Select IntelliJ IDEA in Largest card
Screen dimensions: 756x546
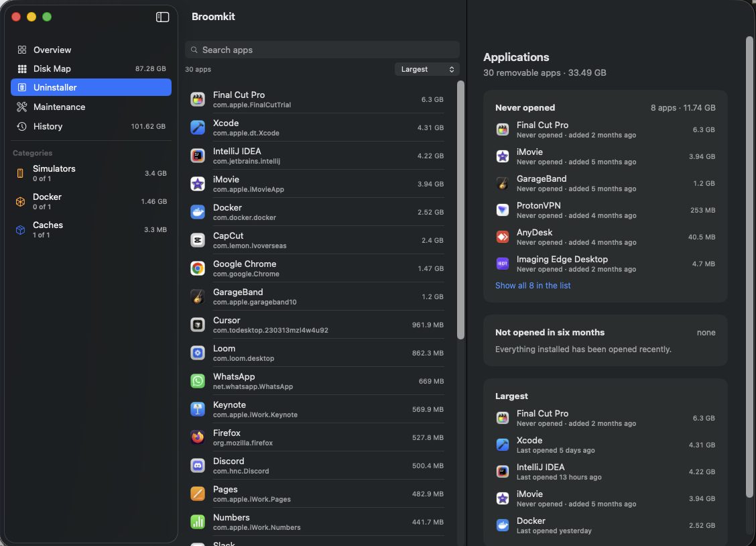[605, 472]
